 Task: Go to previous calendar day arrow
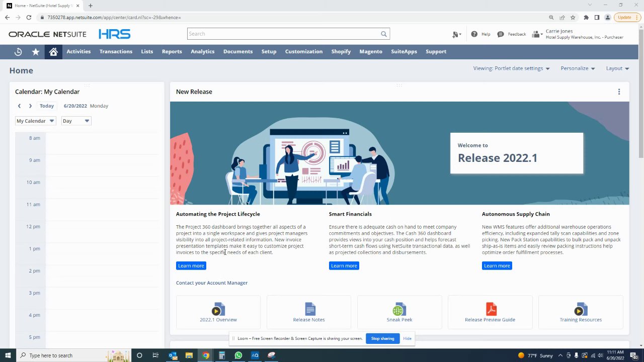click(19, 106)
